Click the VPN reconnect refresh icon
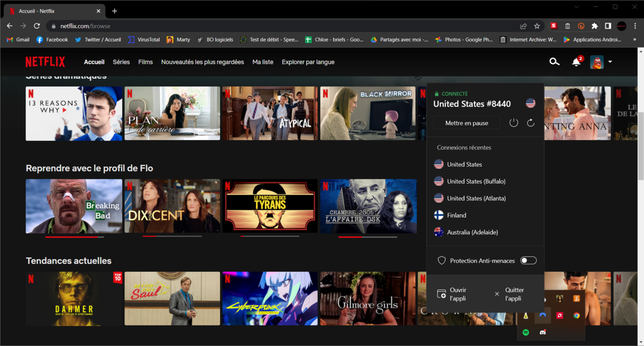The image size is (644, 346). [531, 123]
